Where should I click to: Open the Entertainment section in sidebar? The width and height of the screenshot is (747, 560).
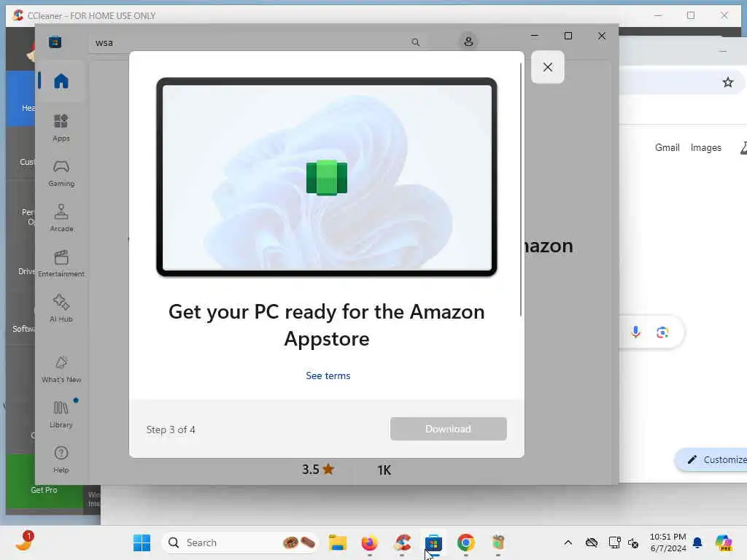coord(61,263)
